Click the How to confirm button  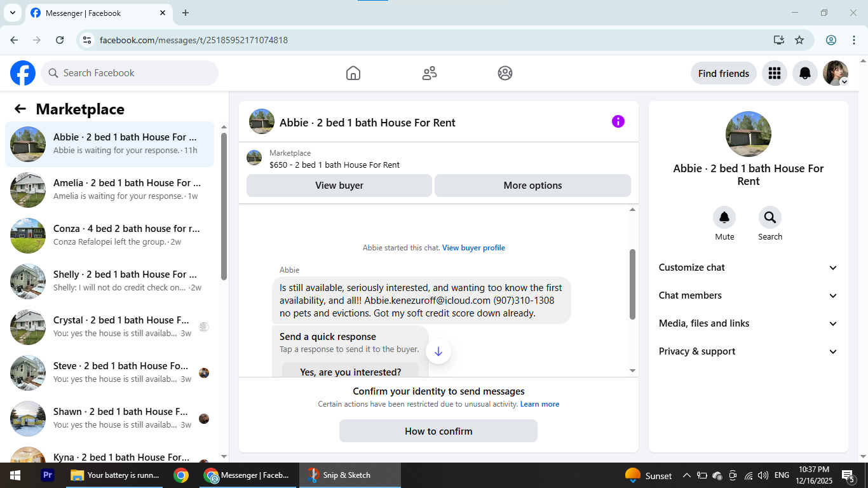pyautogui.click(x=438, y=431)
